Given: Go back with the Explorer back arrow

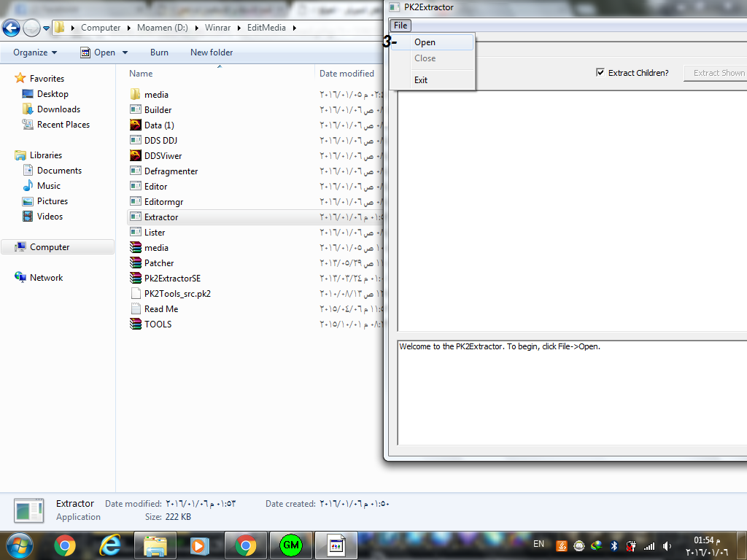Looking at the screenshot, I should [x=12, y=28].
